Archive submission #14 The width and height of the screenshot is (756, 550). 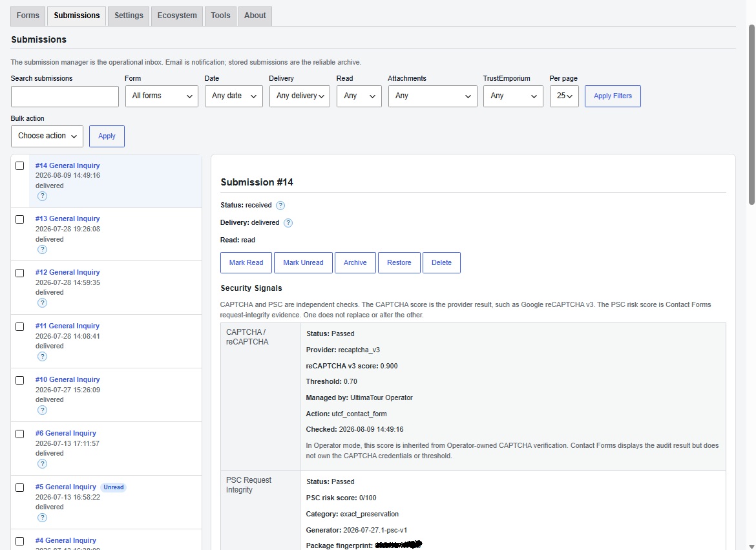point(355,262)
